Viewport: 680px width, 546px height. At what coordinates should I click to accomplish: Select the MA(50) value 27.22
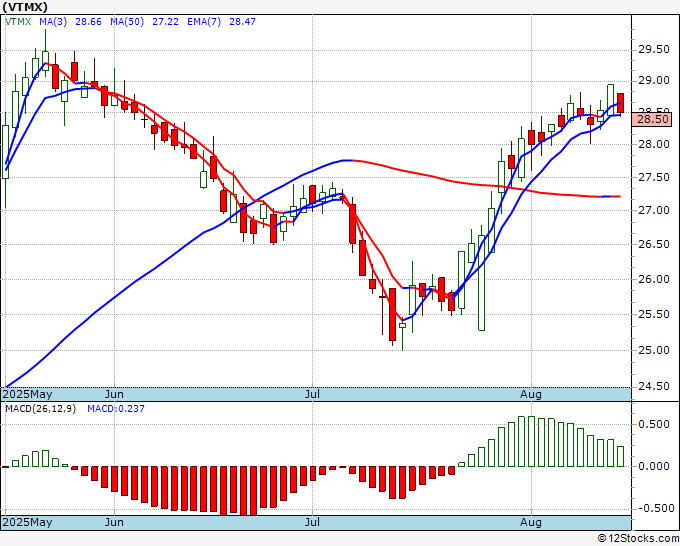click(x=165, y=22)
